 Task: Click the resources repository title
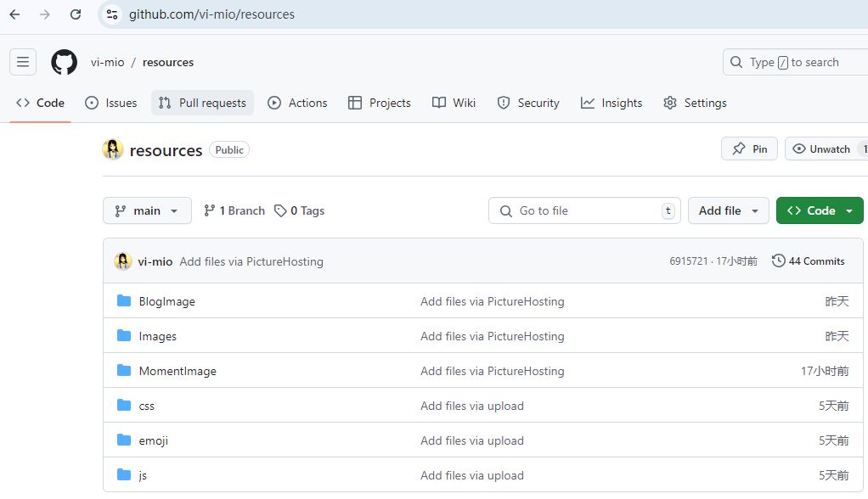[x=166, y=150]
